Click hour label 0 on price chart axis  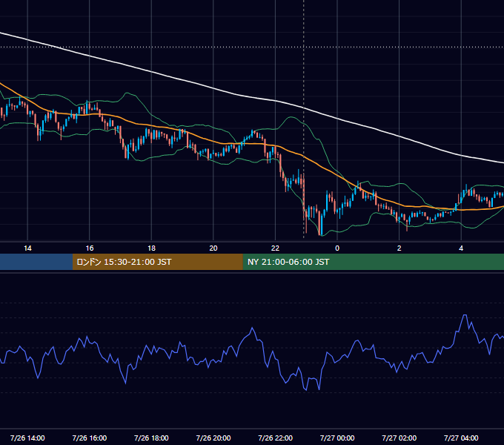337,248
